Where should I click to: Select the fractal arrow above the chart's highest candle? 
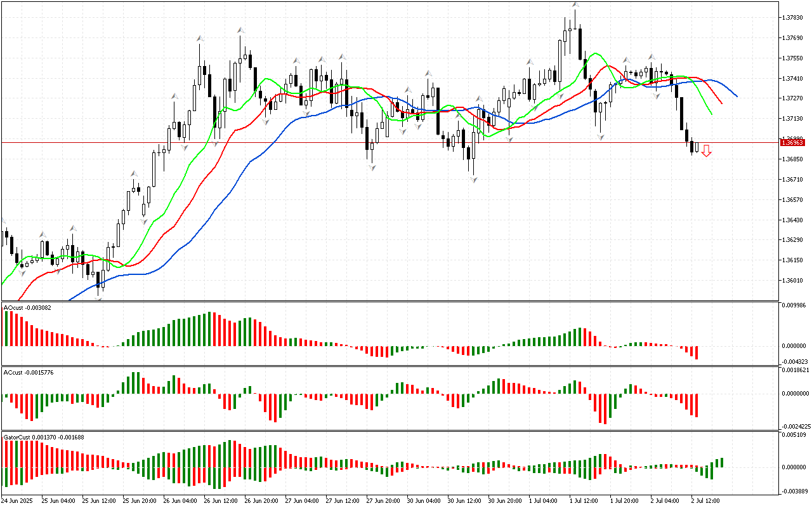point(575,5)
